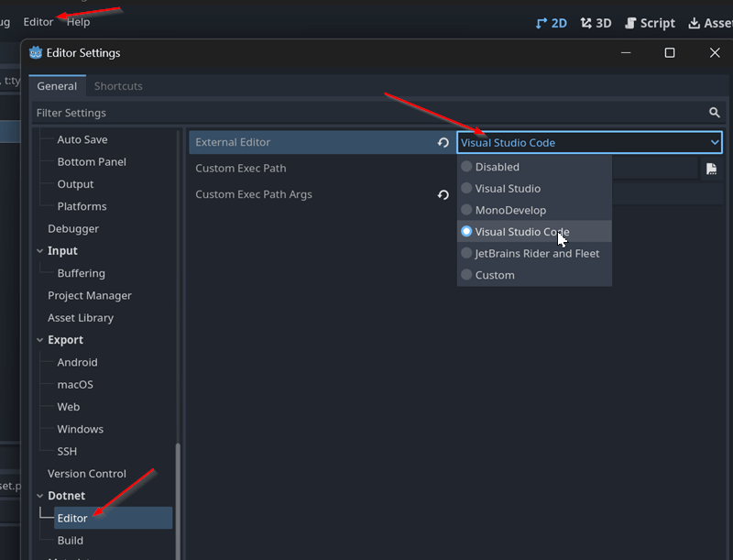
Task: Click the External Editor property label
Action: click(x=233, y=142)
